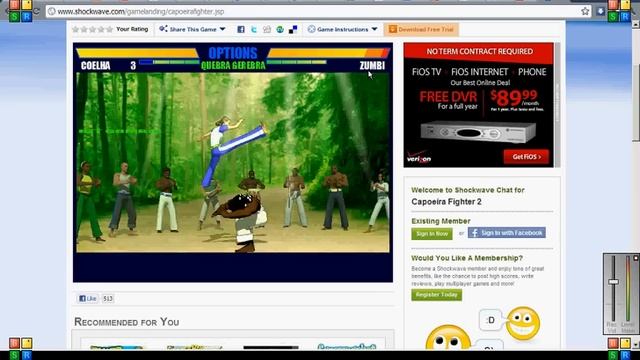The image size is (640, 360).
Task: Click the :D chat bubble
Action: [491, 320]
